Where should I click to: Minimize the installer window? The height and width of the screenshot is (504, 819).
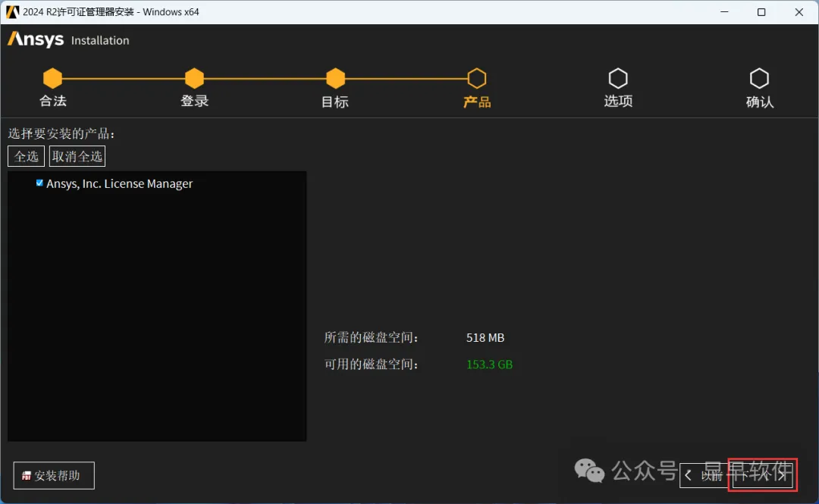point(724,11)
